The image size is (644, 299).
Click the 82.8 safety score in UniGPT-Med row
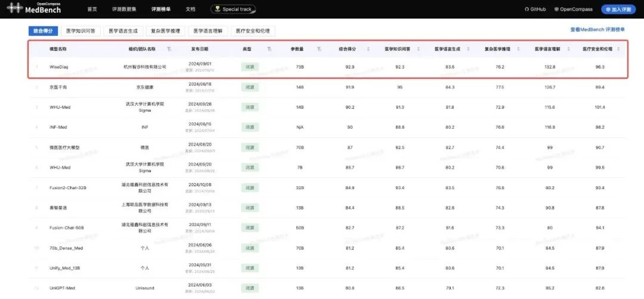pyautogui.click(x=600, y=288)
